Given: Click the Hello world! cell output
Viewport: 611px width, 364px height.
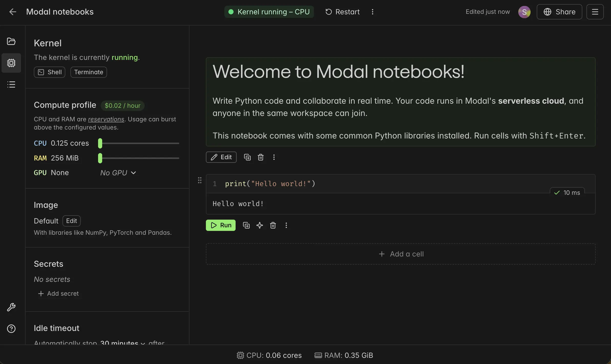Looking at the screenshot, I should (238, 204).
